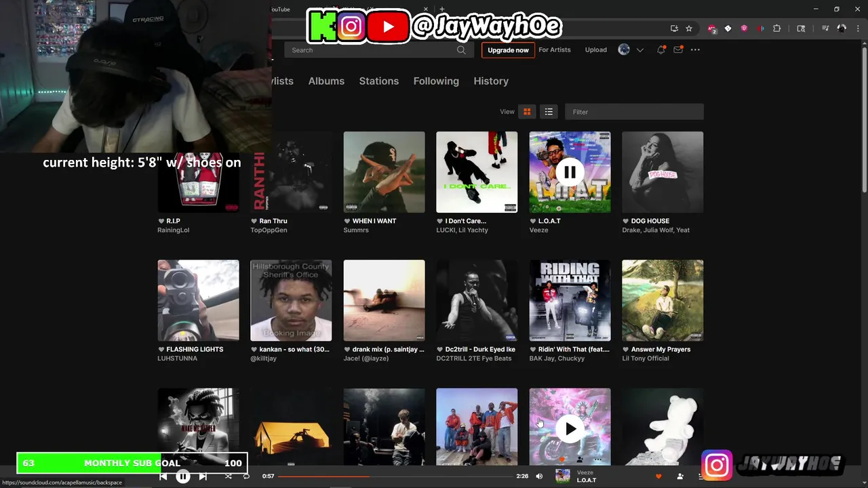Viewport: 868px width, 488px height.
Task: Toggle the heart beside FLASHING LIGHTS
Action: pos(161,350)
